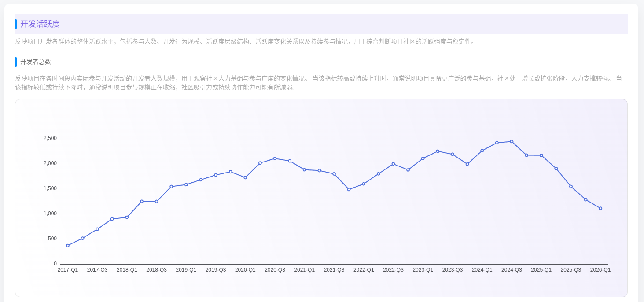Click the 2020-Q1 x-axis label
Screen dimensions: 644x302
[245, 270]
